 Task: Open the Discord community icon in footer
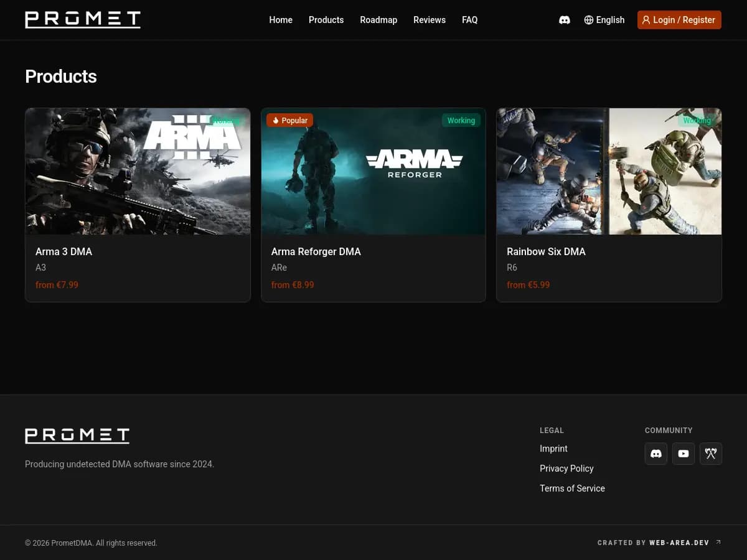coord(656,454)
